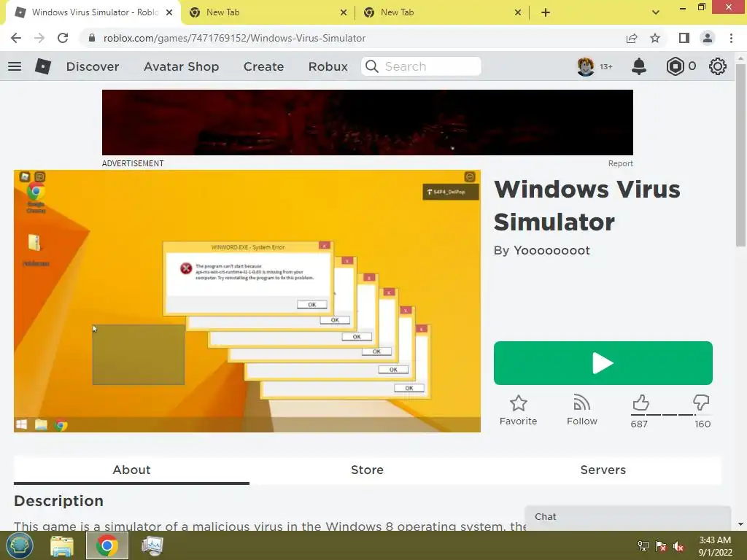Open the Robux balance icon
Image resolution: width=747 pixels, height=560 pixels.
[x=675, y=66]
